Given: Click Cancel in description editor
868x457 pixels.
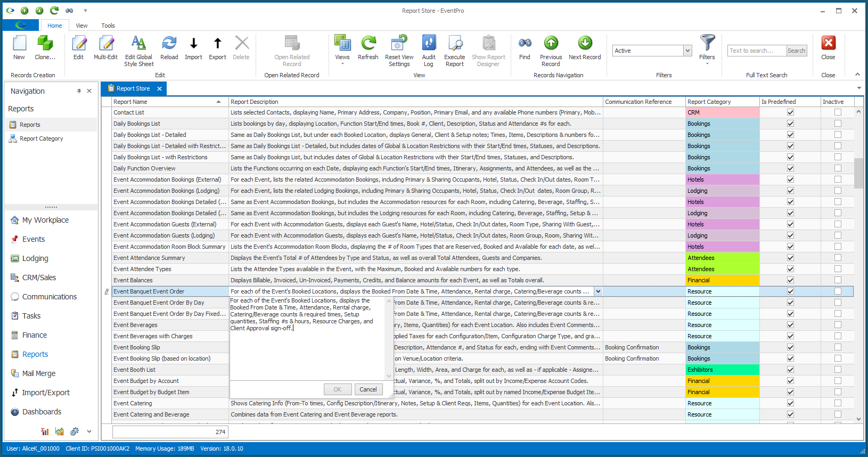Looking at the screenshot, I should tap(368, 389).
